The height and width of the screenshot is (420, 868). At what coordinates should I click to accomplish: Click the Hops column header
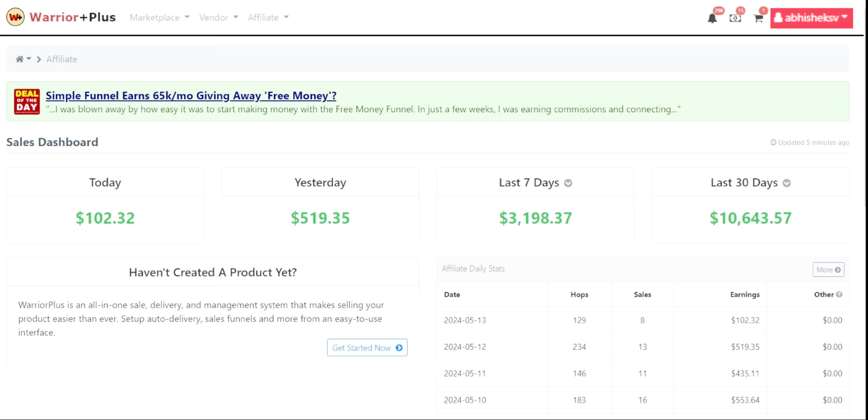[579, 294]
